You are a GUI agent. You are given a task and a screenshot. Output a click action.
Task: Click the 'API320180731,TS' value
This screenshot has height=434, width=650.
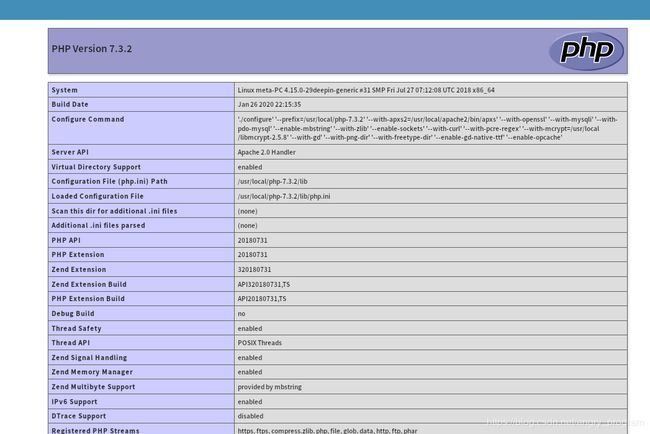coord(264,284)
